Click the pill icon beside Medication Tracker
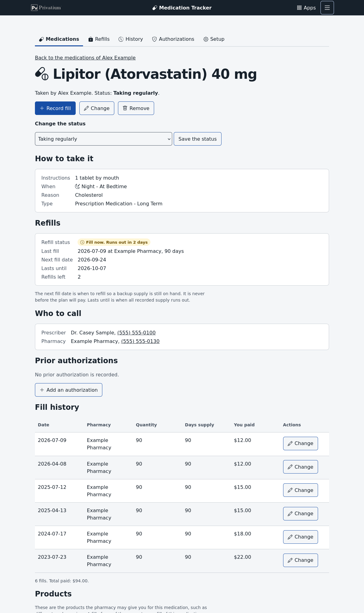The image size is (364, 613). [155, 8]
